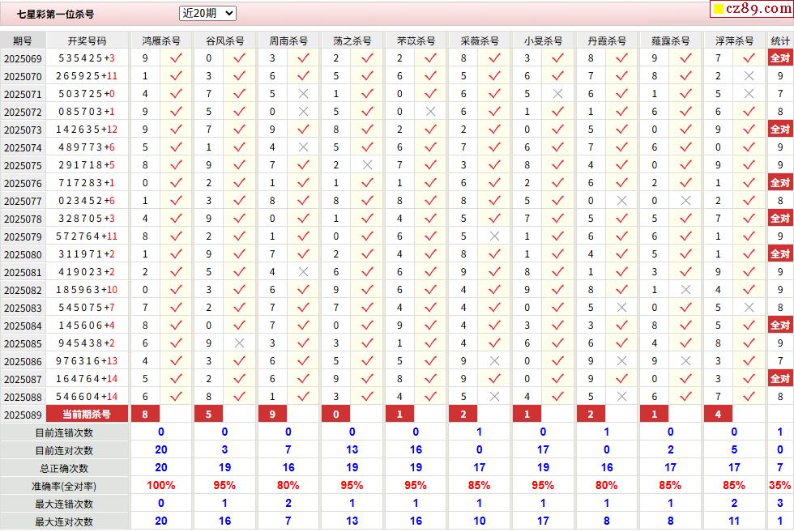794x532 pixels.
Task: Click the 丹霞杀号 column header
Action: pyautogui.click(x=607, y=40)
